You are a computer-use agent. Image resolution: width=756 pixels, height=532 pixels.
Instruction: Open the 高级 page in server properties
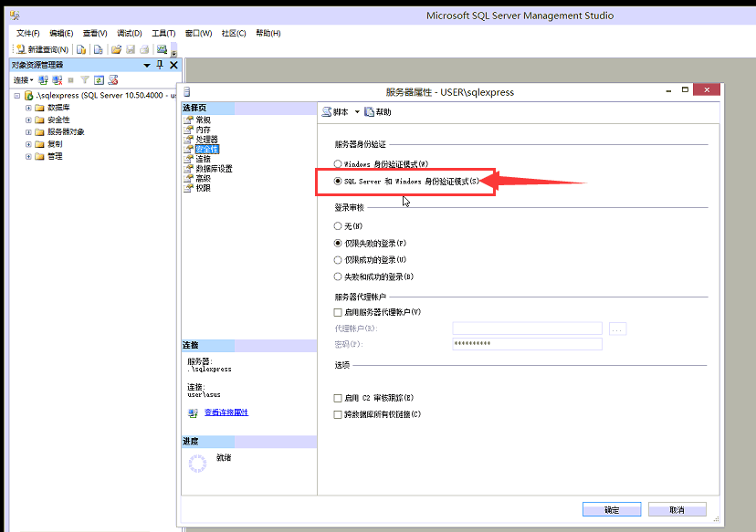pos(203,178)
